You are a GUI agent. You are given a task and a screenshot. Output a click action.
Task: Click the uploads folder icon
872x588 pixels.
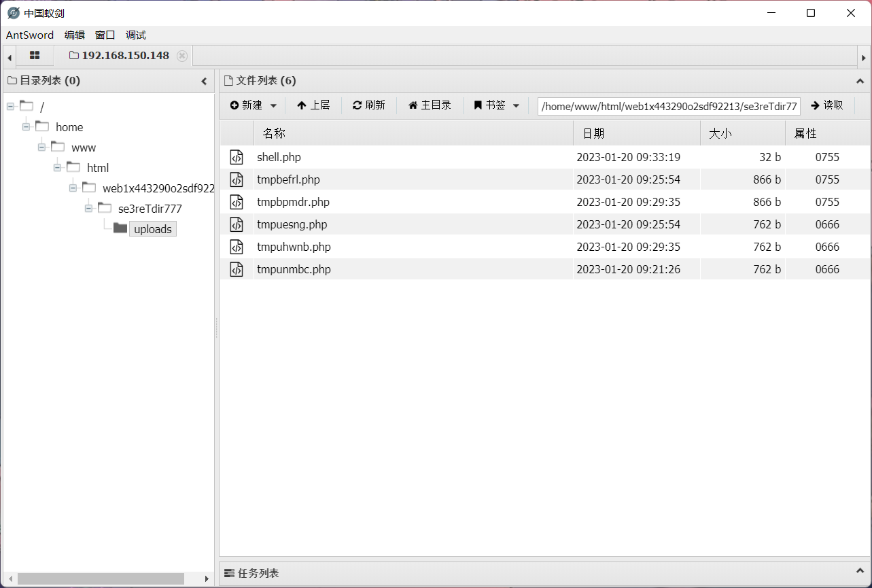click(120, 228)
